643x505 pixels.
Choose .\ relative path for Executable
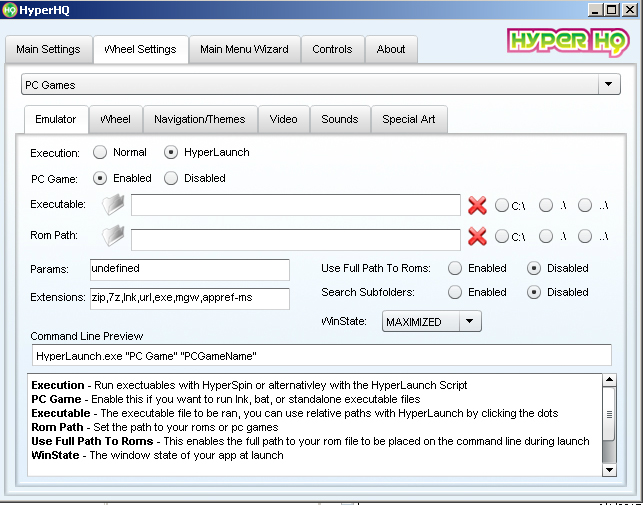pos(545,205)
